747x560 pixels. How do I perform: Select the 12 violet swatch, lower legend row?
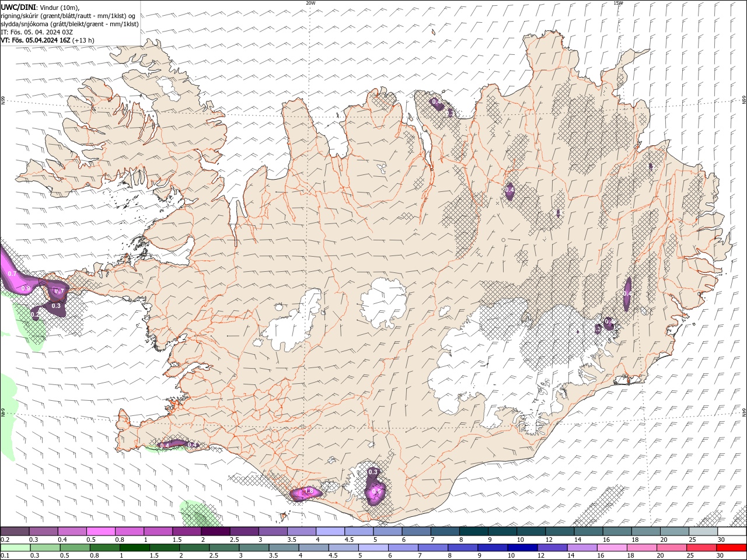[x=552, y=548]
